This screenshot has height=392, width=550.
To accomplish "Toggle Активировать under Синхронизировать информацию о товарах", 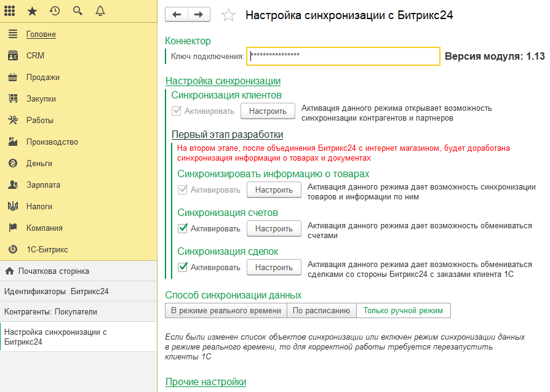I will point(182,190).
